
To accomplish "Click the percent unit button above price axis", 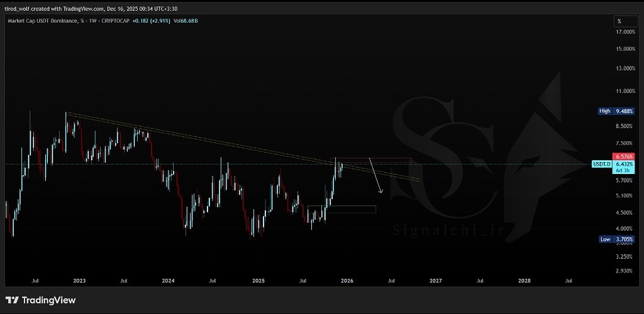I will (x=619, y=21).
